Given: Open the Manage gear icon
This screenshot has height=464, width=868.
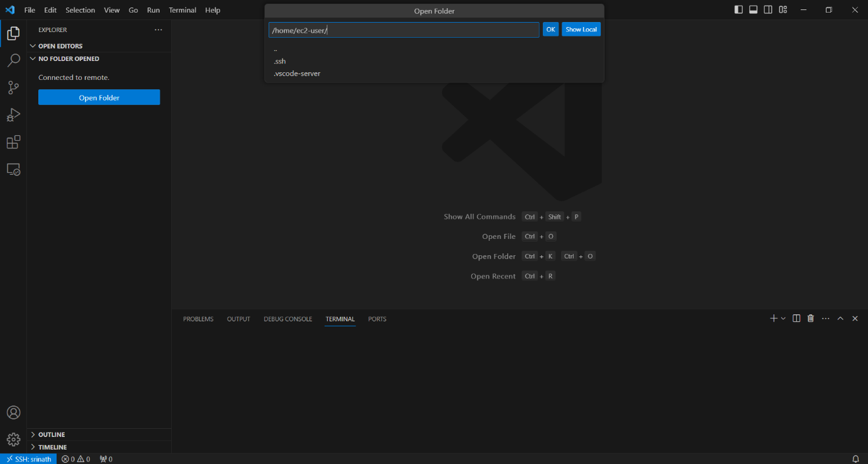Looking at the screenshot, I should tap(13, 439).
